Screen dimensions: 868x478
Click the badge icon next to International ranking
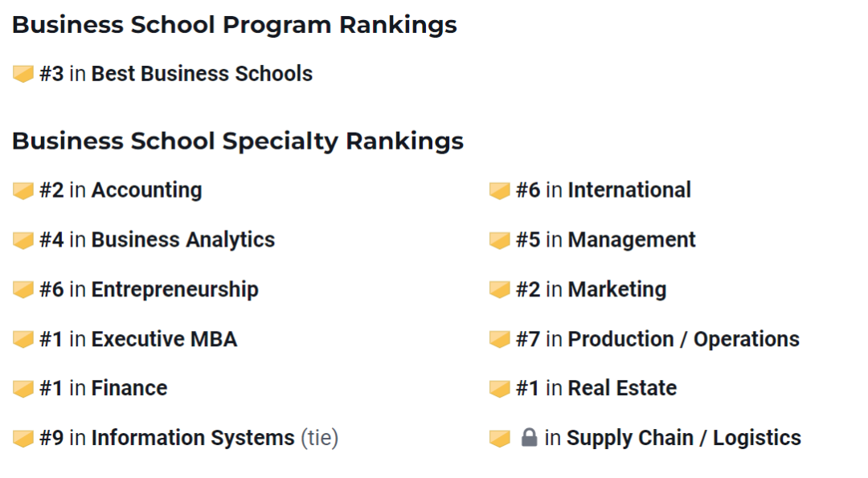(x=499, y=191)
